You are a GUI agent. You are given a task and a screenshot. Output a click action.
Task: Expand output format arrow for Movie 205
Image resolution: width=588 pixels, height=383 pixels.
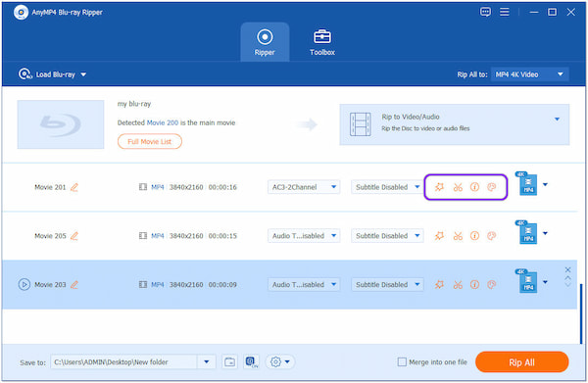(x=545, y=233)
